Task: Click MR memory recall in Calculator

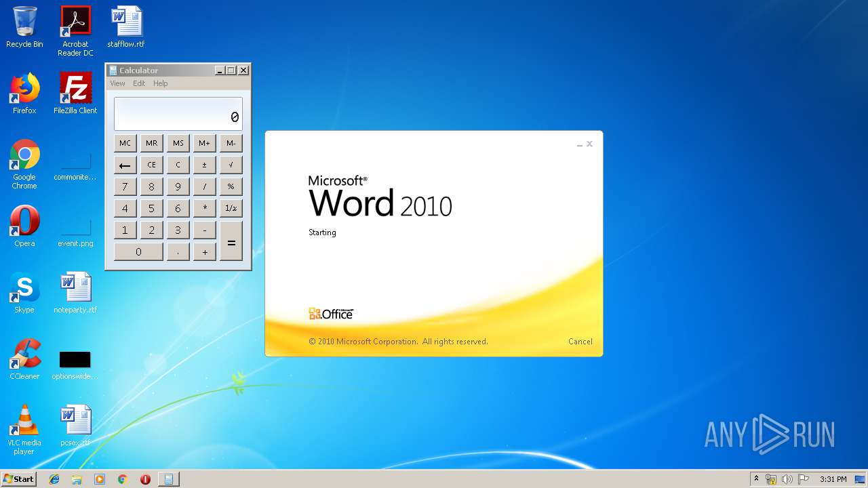Action: [x=151, y=143]
